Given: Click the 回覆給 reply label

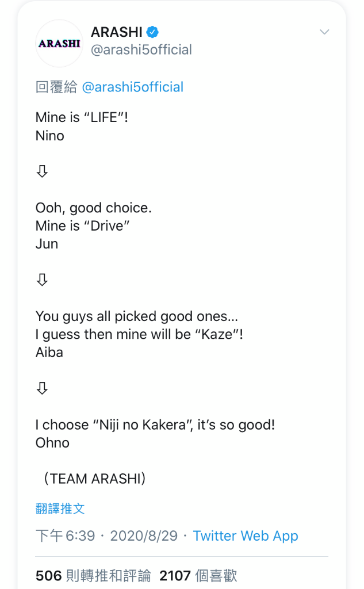Looking at the screenshot, I should [56, 87].
